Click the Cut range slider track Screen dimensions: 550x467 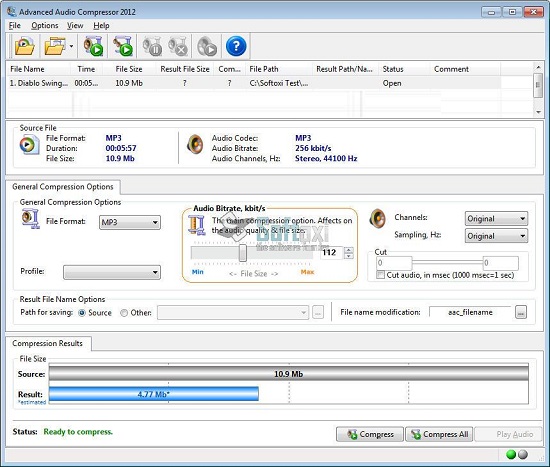(447, 262)
